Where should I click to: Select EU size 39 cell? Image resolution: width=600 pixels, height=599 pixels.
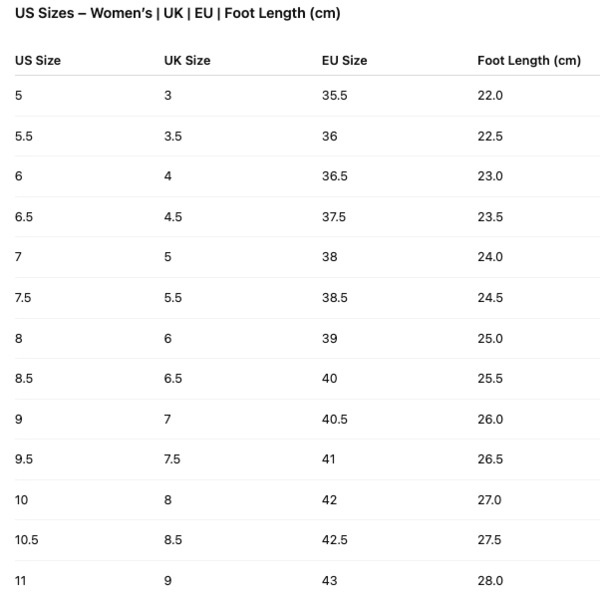click(329, 339)
